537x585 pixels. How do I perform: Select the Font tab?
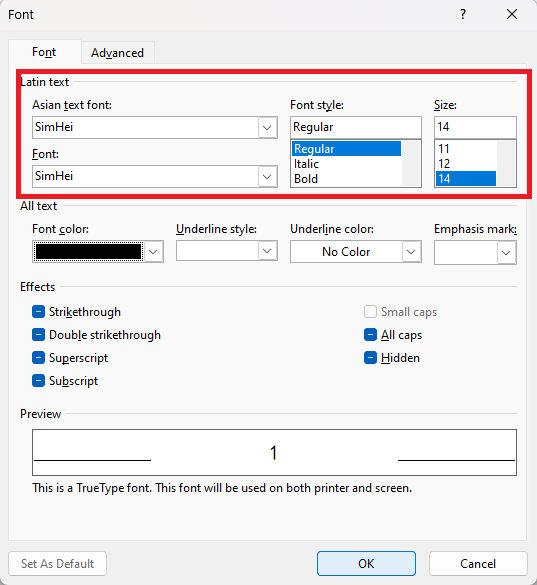click(x=44, y=52)
